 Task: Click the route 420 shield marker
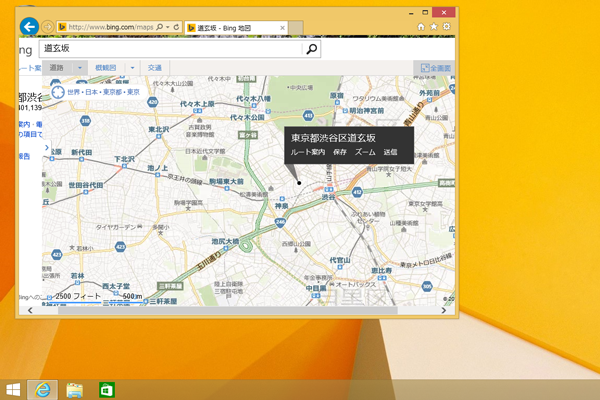tap(153, 102)
